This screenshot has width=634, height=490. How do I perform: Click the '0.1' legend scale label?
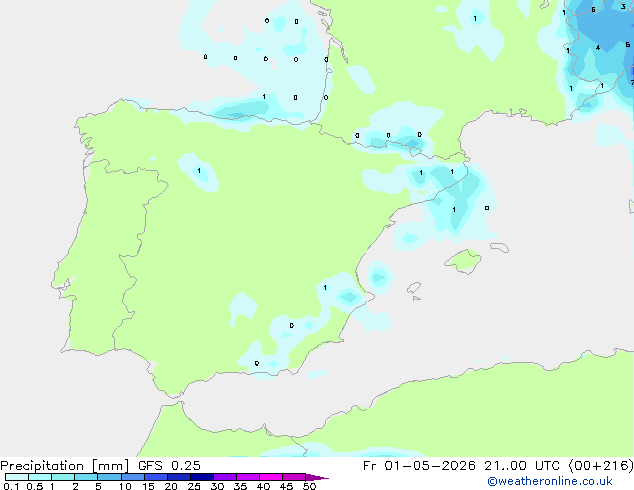(11, 486)
